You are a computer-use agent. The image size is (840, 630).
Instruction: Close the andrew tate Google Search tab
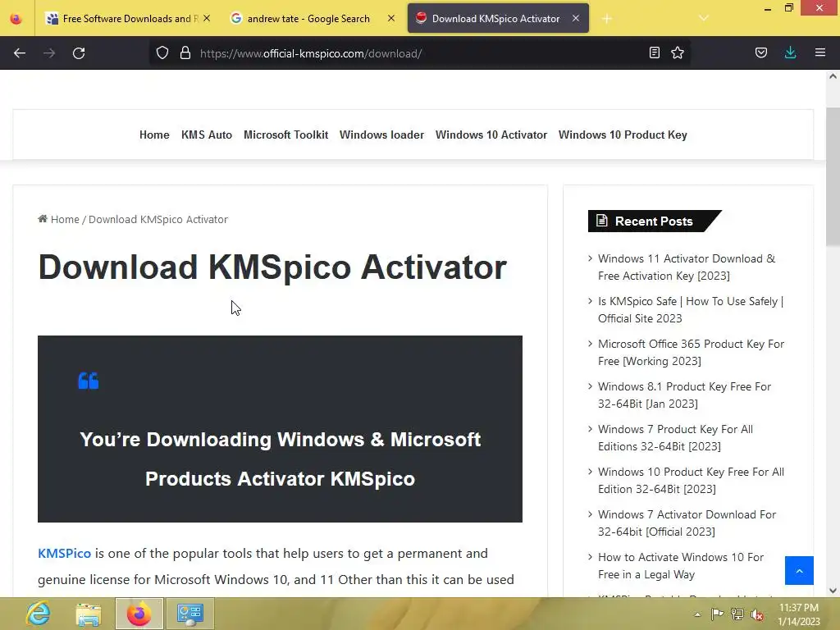point(391,18)
